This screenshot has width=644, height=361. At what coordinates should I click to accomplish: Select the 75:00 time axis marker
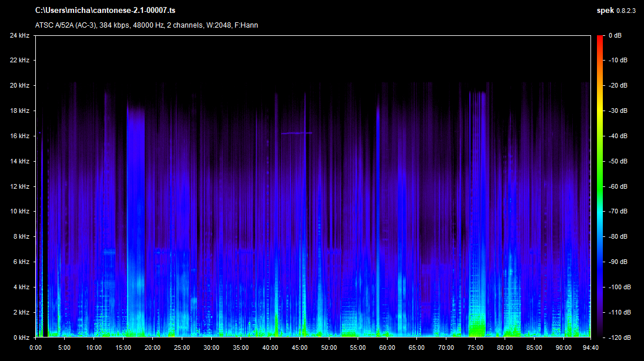(476, 347)
